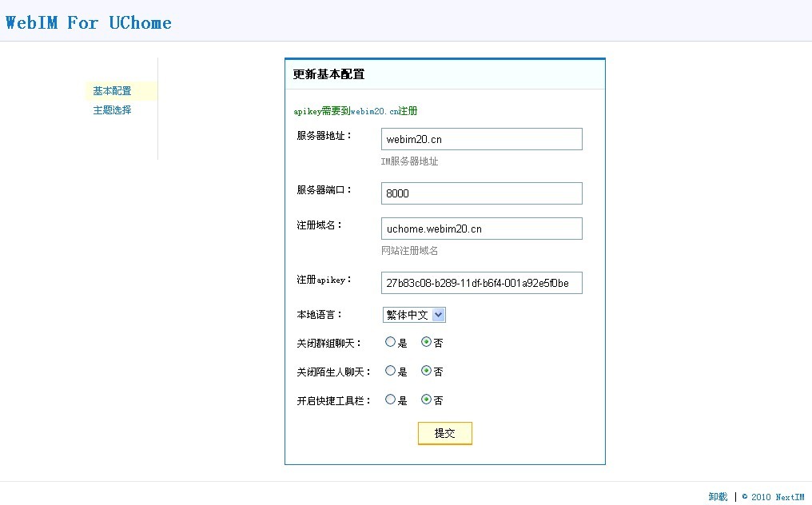Image resolution: width=812 pixels, height=505 pixels.
Task: Click the 开启快捷工具栏 label
Action: pyautogui.click(x=334, y=401)
